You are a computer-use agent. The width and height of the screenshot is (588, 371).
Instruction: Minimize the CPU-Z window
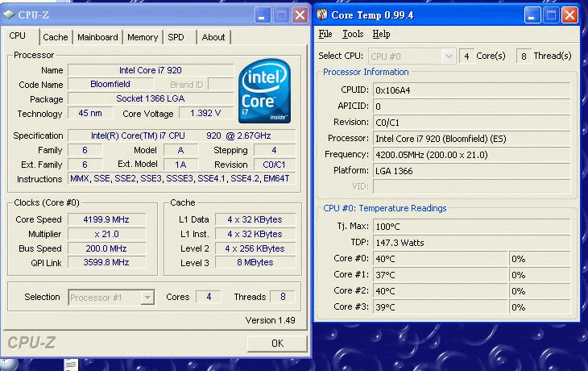click(263, 15)
